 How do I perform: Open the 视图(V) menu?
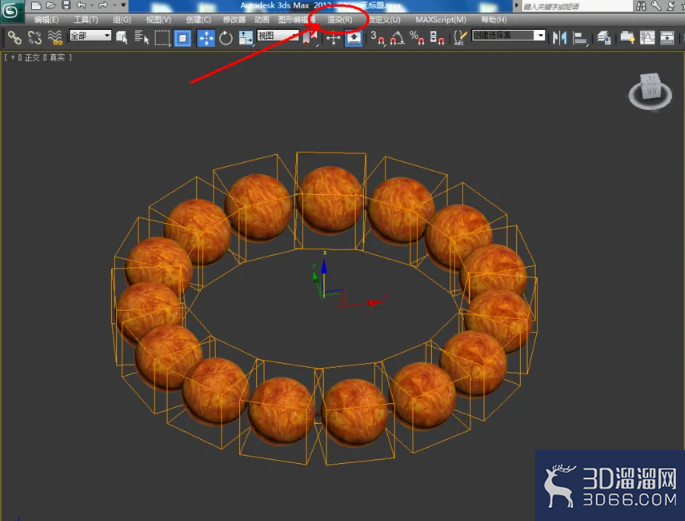(159, 20)
